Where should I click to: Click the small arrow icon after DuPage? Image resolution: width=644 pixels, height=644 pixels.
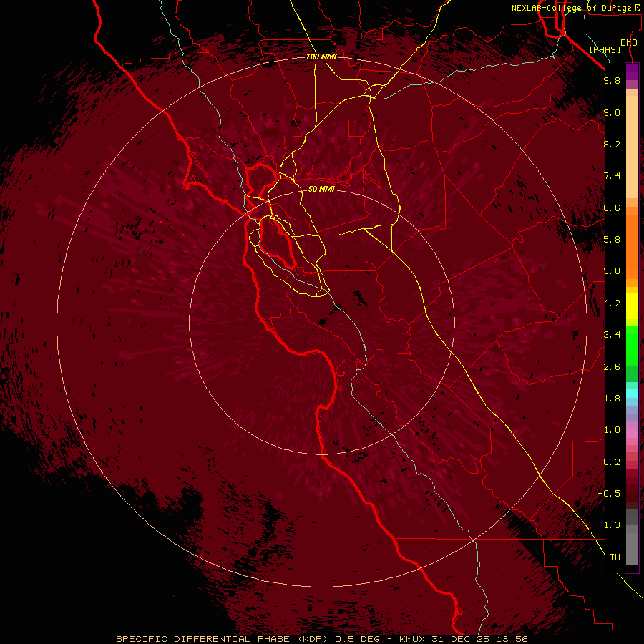638,7
